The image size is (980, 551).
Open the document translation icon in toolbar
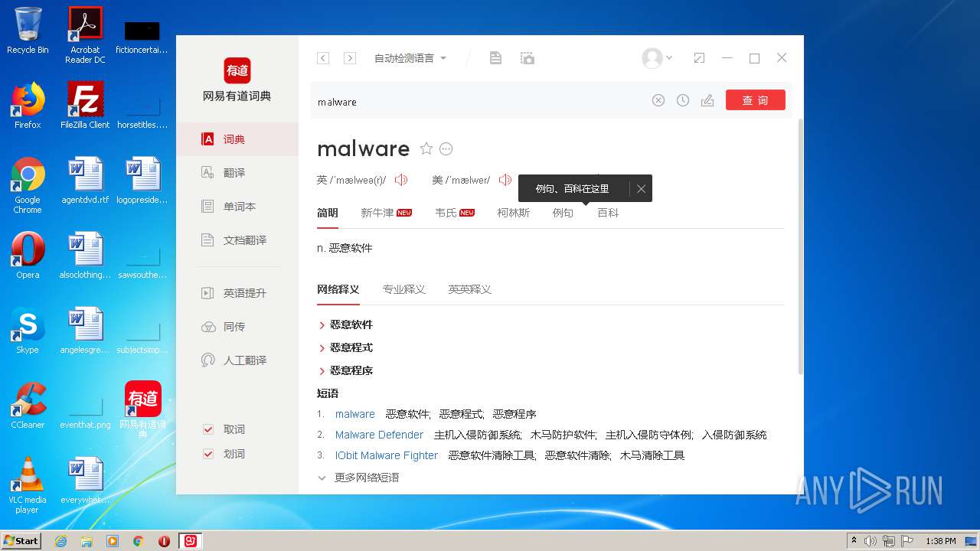coord(495,58)
